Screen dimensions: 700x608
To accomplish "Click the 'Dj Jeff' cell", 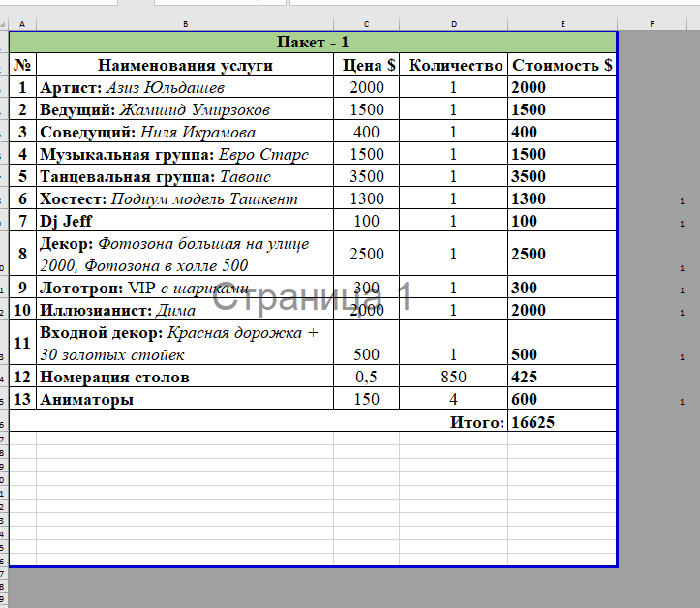I will (x=185, y=221).
